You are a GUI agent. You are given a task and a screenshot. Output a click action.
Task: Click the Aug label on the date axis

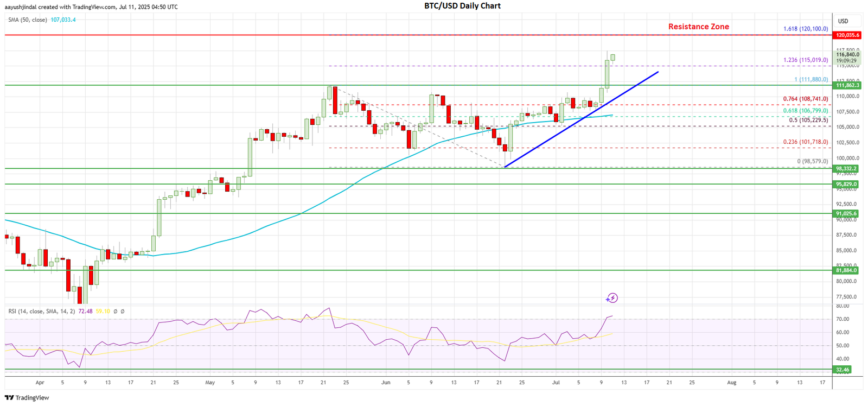(731, 383)
